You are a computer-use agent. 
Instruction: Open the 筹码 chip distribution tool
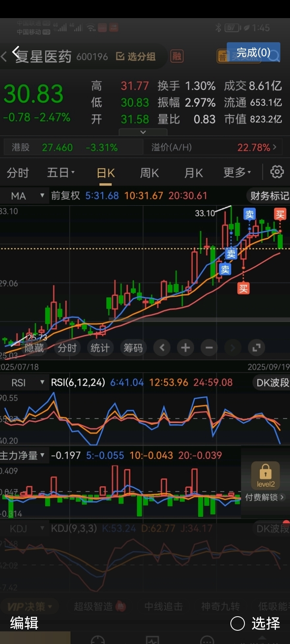133,348
